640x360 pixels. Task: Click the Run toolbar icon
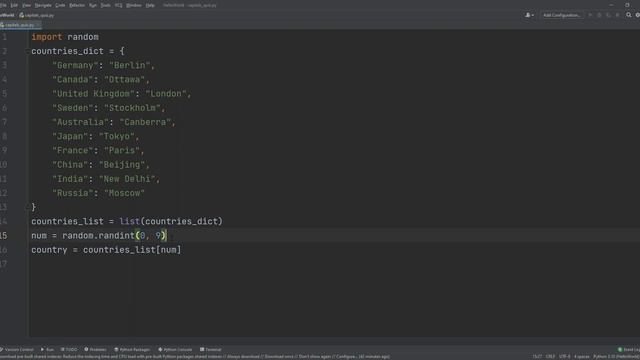(x=590, y=15)
